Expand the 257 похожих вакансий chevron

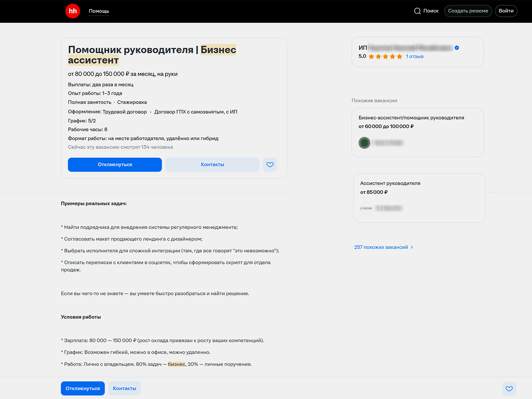click(412, 247)
